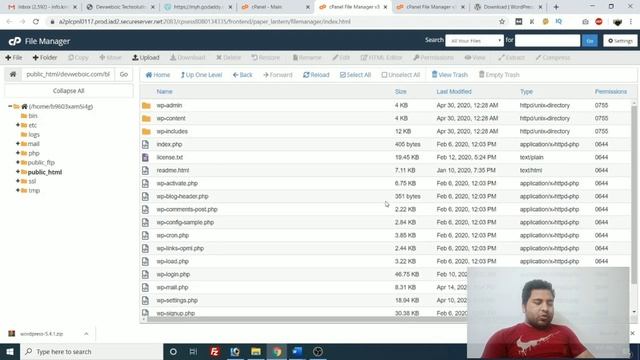Sort by Last Modified column header
The height and width of the screenshot is (360, 640).
pos(454,91)
